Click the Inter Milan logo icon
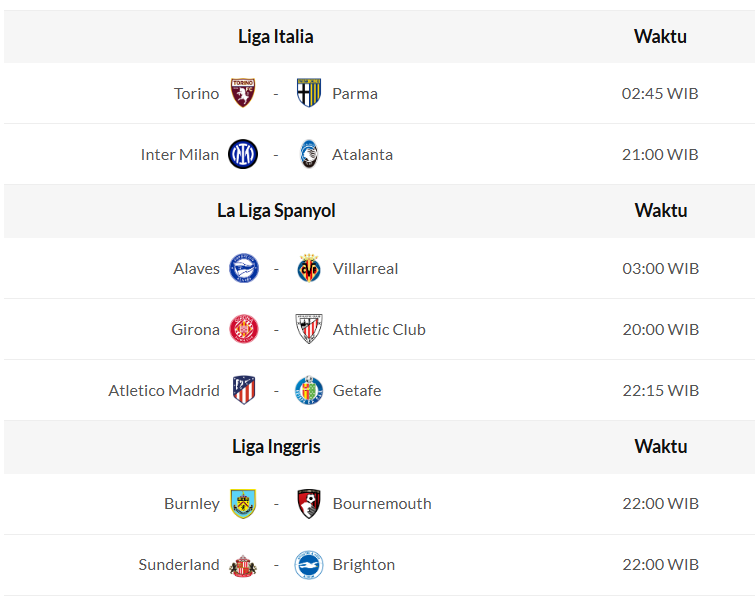Screen dimensions: 755x600 [x=243, y=154]
